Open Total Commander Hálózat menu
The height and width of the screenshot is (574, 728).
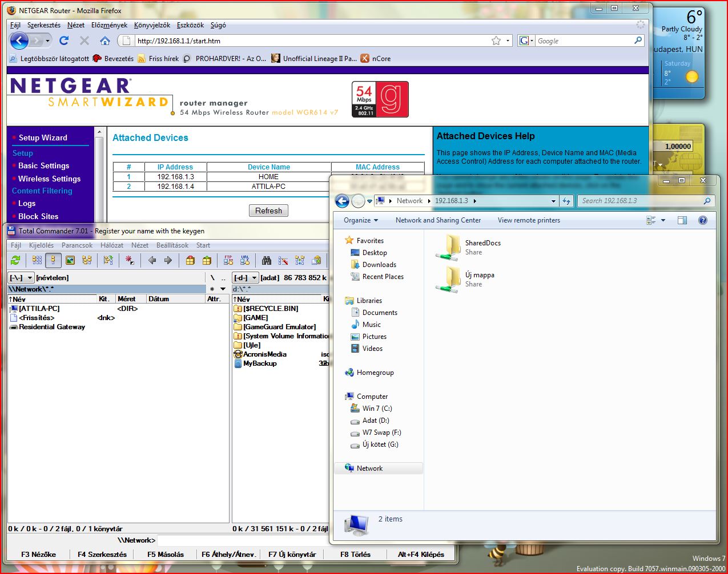tap(112, 245)
